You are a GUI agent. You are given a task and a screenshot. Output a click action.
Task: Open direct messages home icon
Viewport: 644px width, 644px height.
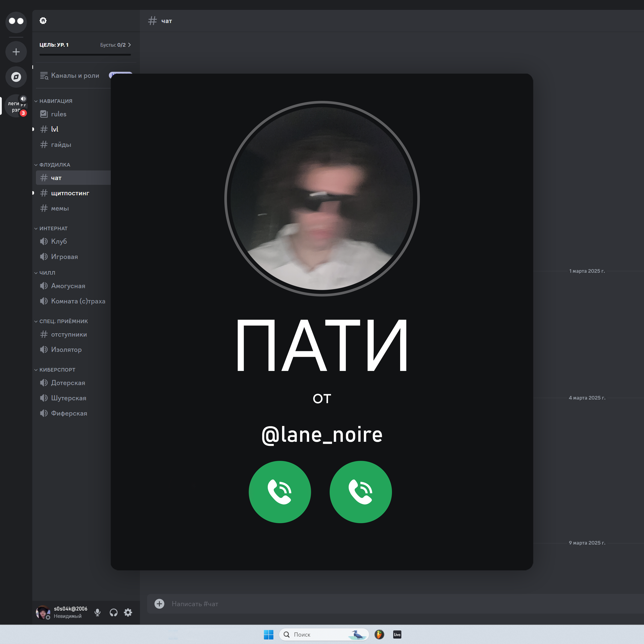coord(16,21)
